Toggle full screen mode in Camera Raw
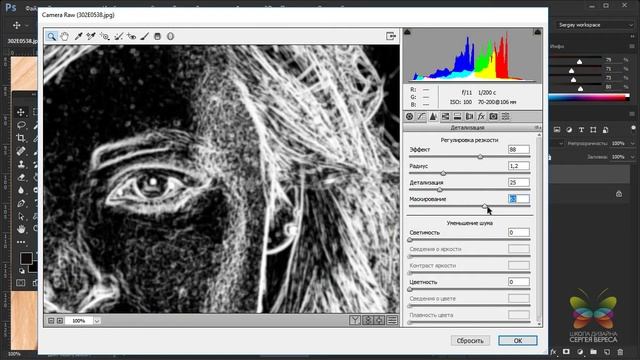 point(391,36)
